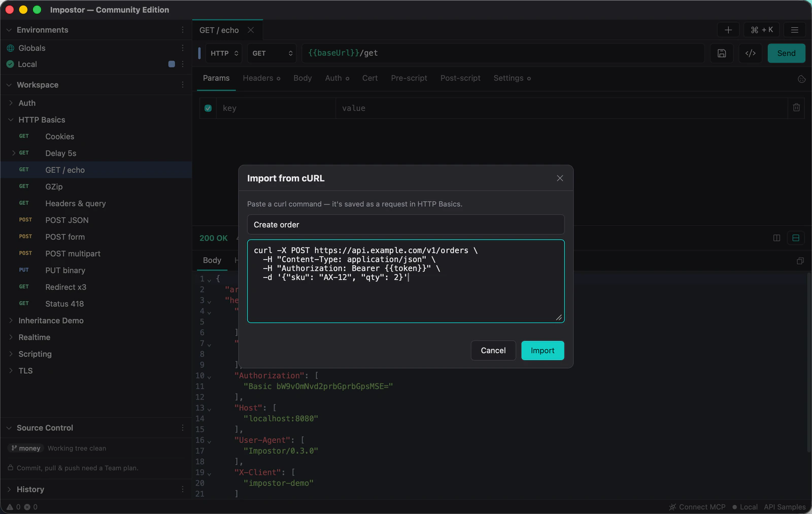Open the HTTP protocol dropdown
This screenshot has width=812, height=514.
[x=224, y=53]
